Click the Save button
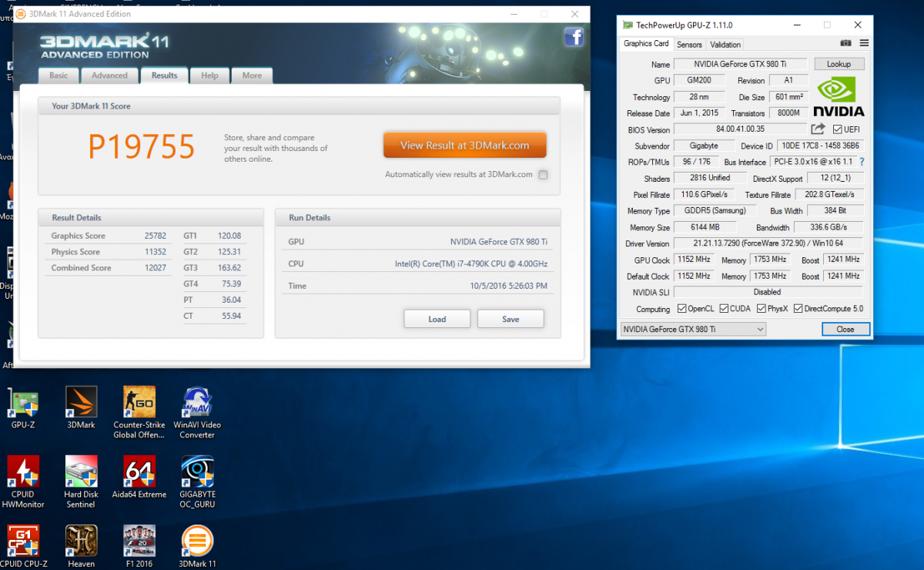The image size is (924, 570). [x=511, y=319]
